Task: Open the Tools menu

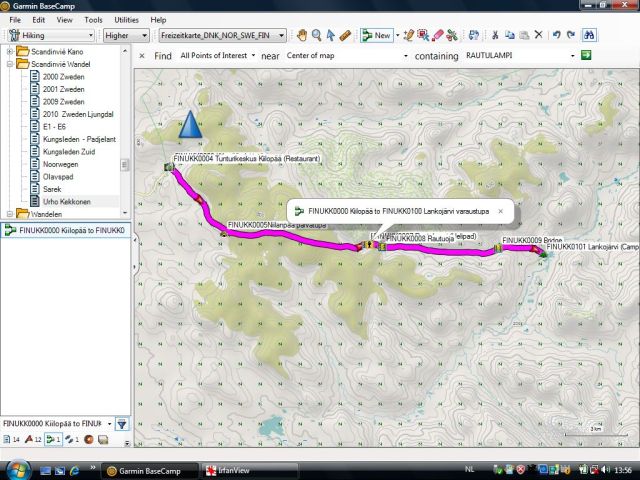Action: click(93, 19)
